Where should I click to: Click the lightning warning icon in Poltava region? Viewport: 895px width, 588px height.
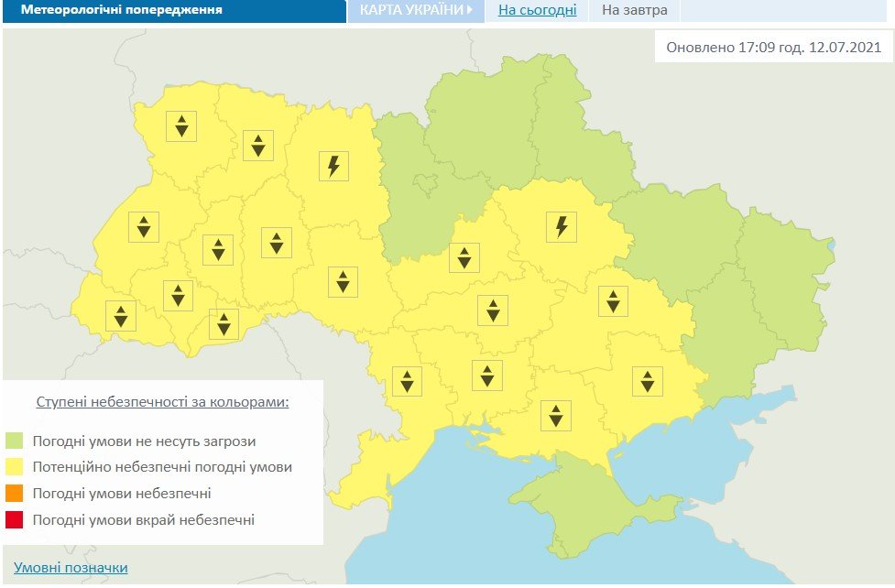point(562,225)
